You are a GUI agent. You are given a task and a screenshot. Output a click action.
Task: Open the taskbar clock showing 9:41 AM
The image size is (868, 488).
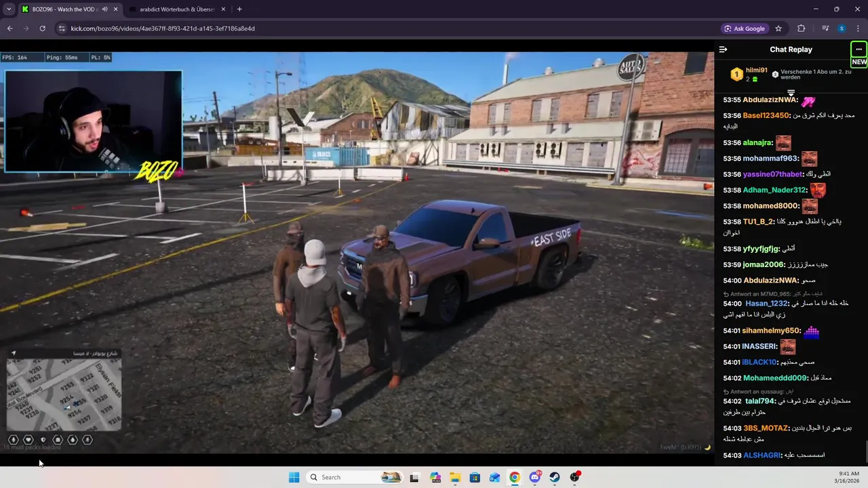coord(848,477)
